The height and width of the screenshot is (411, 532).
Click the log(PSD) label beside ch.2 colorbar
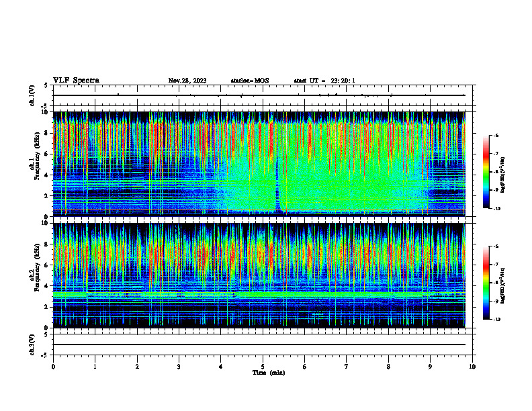tap(503, 285)
